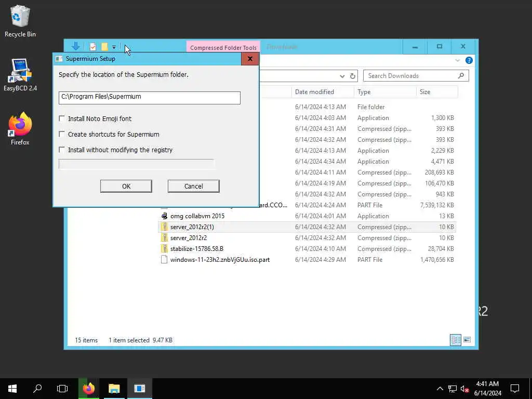Refresh the Downloads folder view

(x=353, y=76)
